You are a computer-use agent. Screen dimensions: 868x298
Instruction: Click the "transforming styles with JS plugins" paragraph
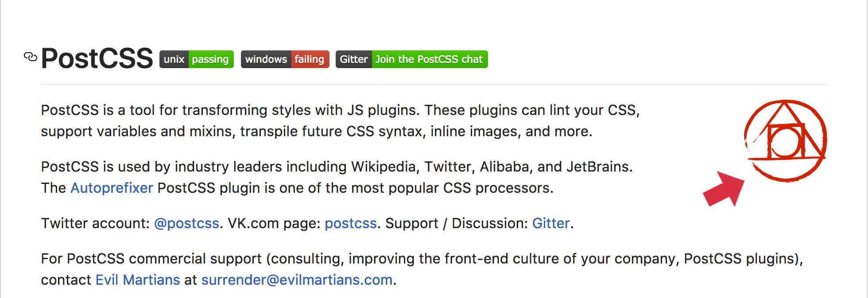click(340, 121)
